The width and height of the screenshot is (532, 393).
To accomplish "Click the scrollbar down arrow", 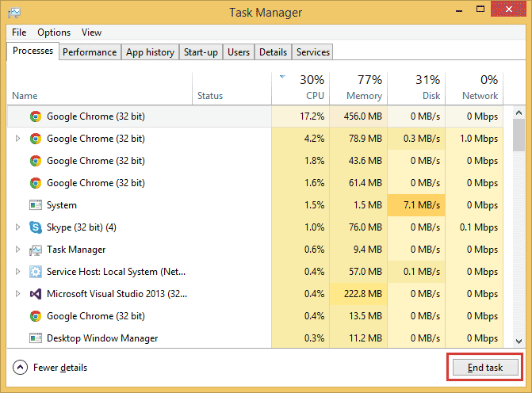I will (519, 341).
